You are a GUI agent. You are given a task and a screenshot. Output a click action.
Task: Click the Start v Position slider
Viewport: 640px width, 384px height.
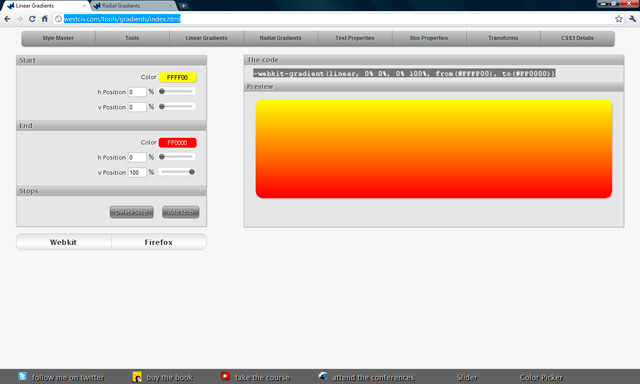pyautogui.click(x=177, y=107)
